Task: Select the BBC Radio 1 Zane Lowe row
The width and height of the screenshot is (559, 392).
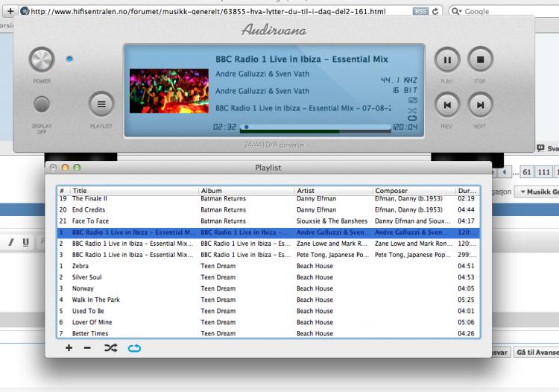Action: point(268,244)
